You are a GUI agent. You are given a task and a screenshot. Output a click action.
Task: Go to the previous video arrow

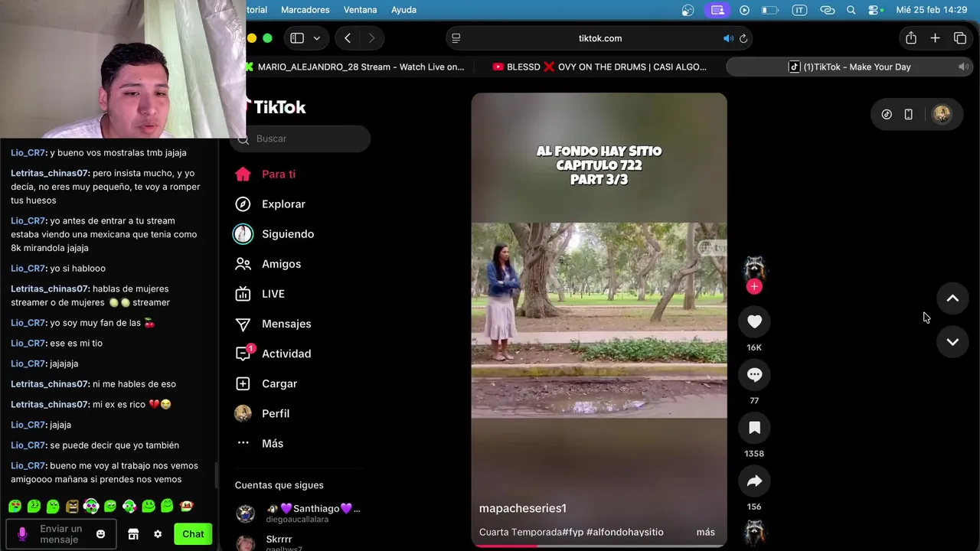952,298
